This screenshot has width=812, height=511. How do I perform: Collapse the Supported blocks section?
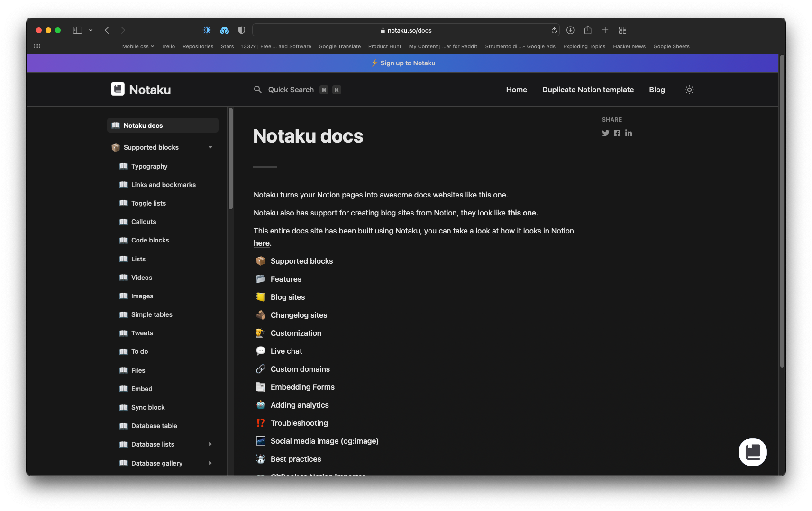click(x=210, y=147)
